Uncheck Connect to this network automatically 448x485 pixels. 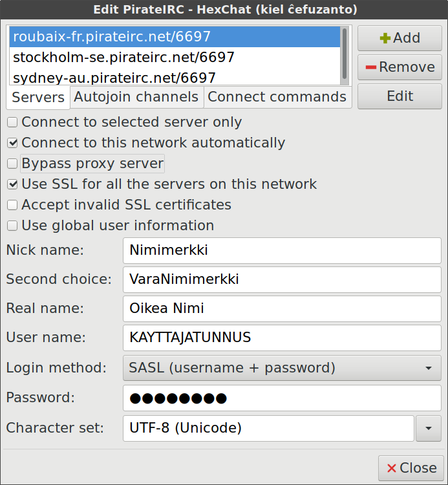[x=12, y=143]
